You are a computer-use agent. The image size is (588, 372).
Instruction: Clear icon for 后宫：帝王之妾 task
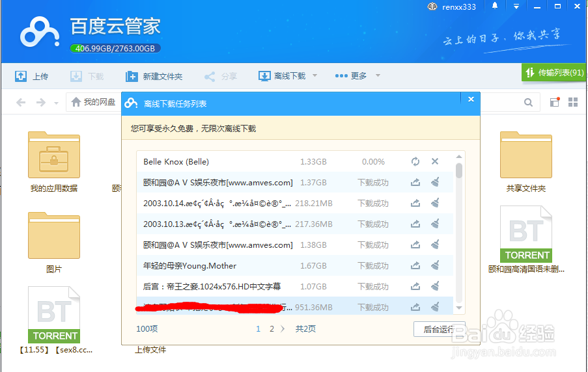coord(435,286)
